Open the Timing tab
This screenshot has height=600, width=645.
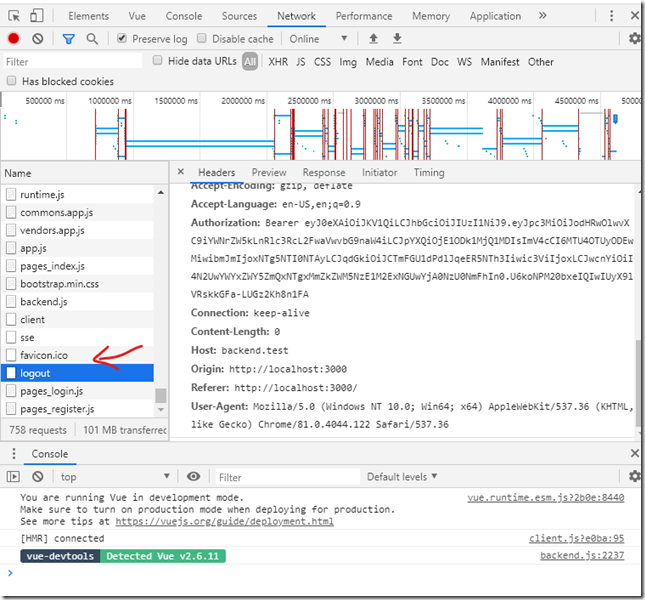click(429, 172)
